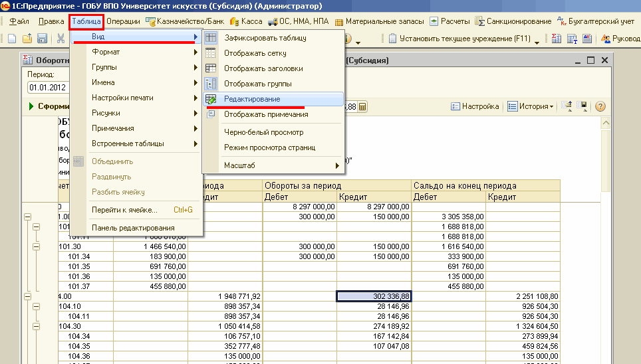This screenshot has height=364, width=641.
Task: Click the help question mark icon
Action: pos(600,106)
